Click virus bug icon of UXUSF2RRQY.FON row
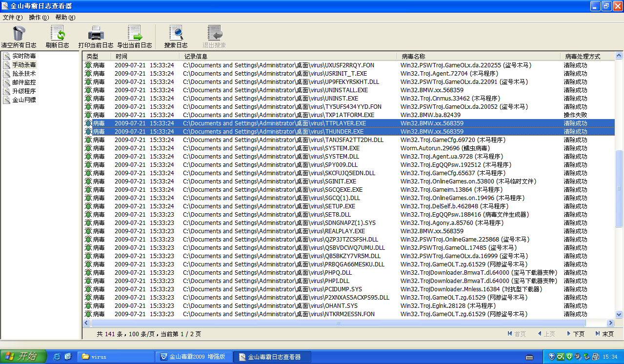 [x=88, y=65]
